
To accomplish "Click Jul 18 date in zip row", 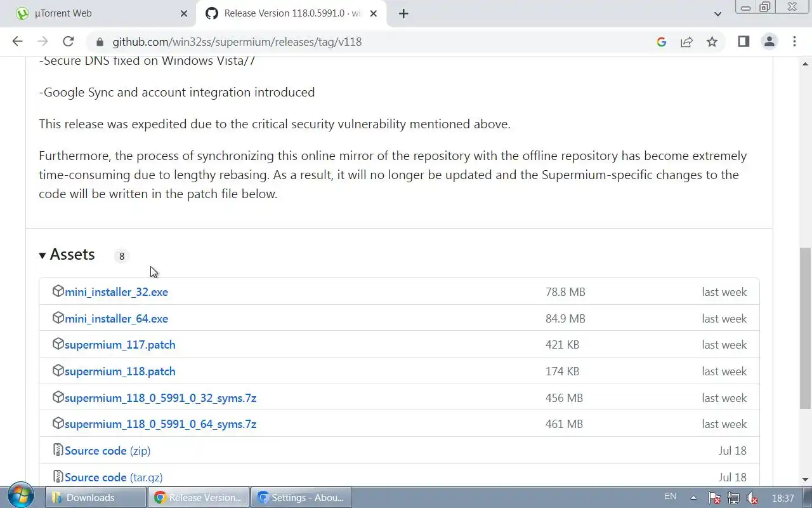I will pos(733,451).
